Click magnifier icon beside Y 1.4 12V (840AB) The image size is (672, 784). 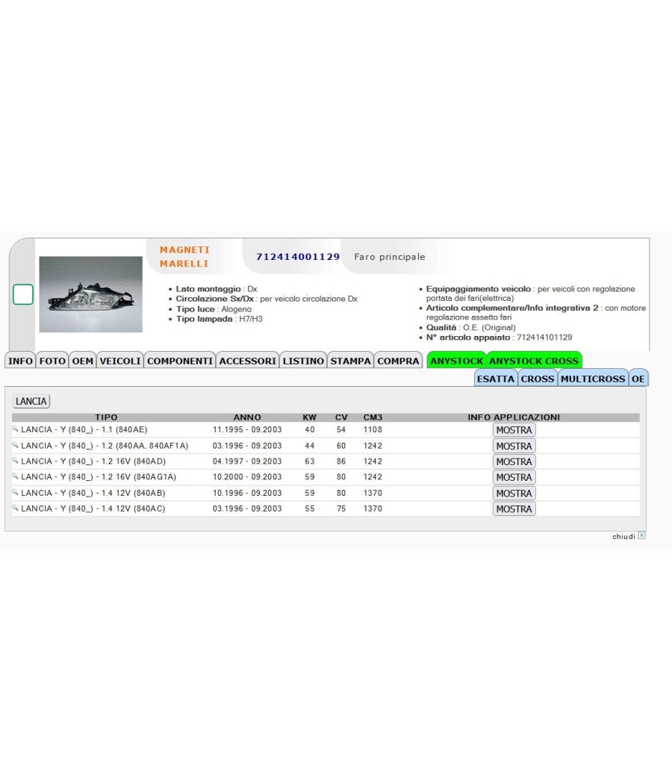15,492
